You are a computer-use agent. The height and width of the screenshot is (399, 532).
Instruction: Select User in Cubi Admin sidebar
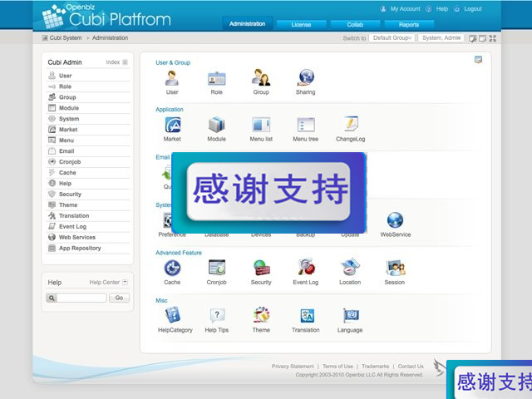click(x=88, y=76)
